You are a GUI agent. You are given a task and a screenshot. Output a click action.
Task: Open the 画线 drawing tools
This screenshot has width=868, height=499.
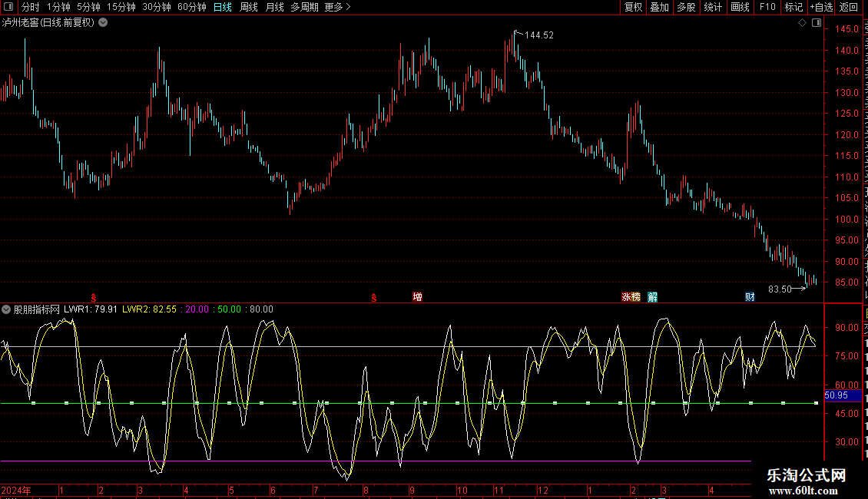click(x=740, y=7)
